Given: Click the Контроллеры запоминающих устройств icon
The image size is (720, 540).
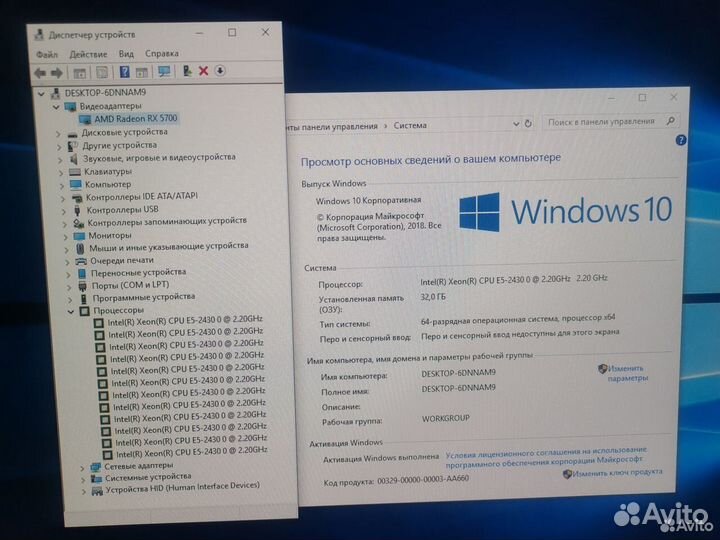Looking at the screenshot, I should (x=79, y=223).
